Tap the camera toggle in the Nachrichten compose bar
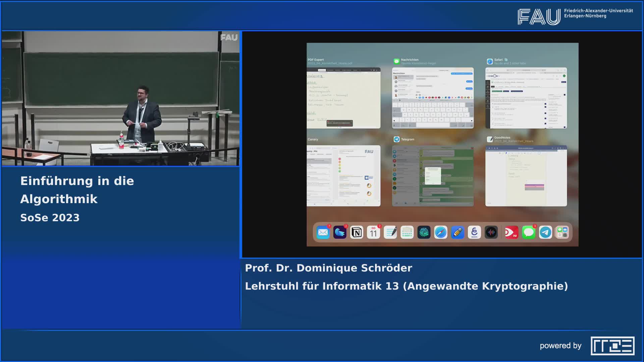 [419, 95]
